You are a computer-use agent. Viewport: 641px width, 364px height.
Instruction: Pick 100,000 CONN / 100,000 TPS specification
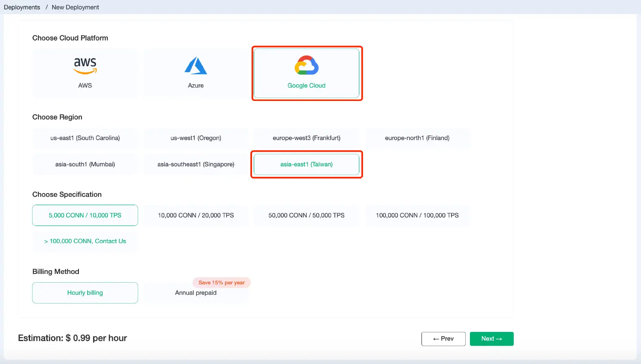coord(418,215)
